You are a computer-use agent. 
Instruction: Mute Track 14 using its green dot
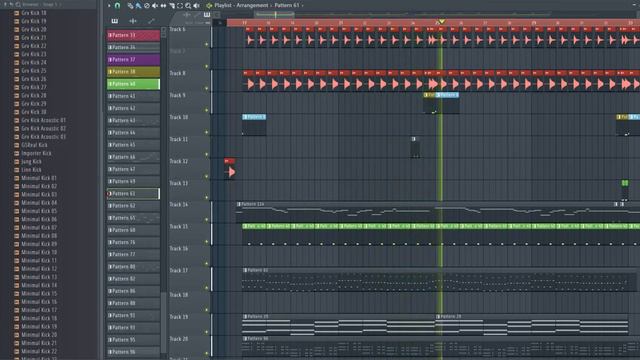(207, 220)
